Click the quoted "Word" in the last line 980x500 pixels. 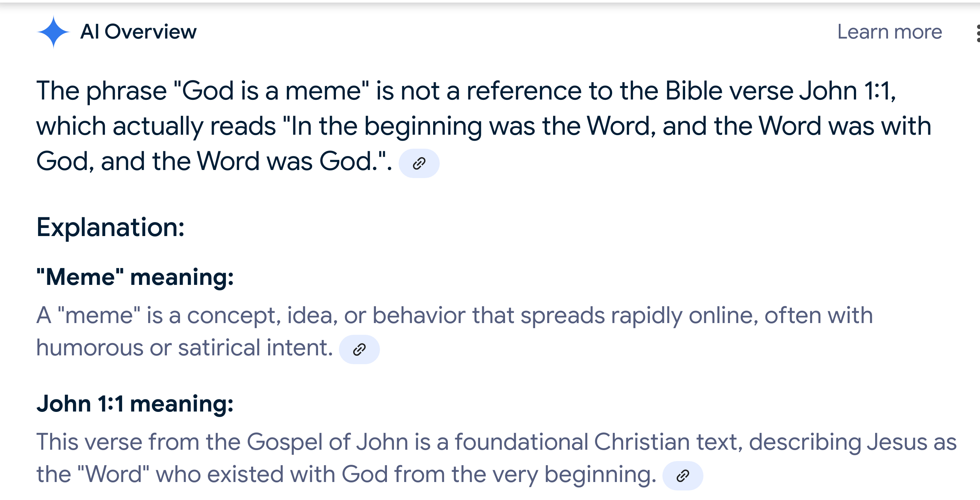point(113,474)
